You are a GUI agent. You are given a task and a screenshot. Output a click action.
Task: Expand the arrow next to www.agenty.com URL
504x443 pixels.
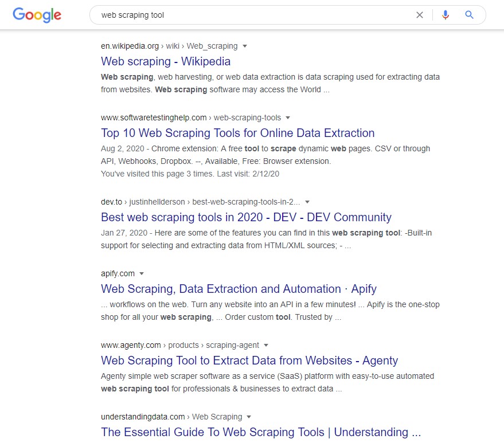pos(266,346)
